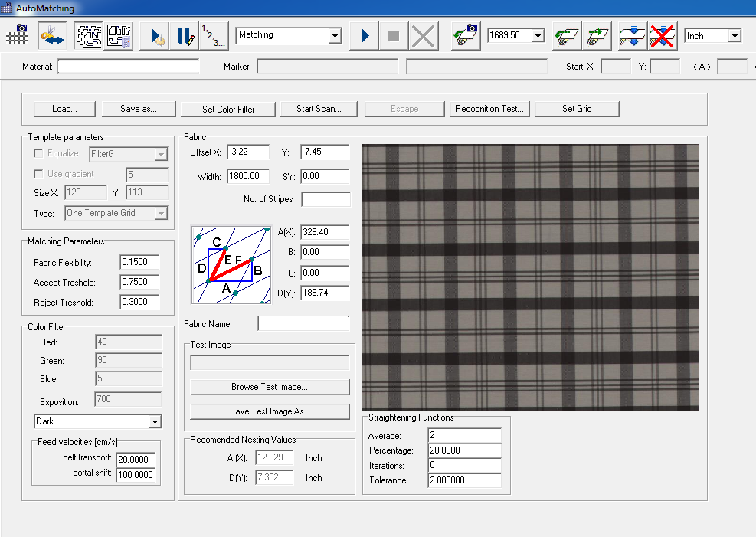Viewport: 756px width, 537px height.
Task: Toggle the Use gradient checkbox
Action: click(37, 174)
